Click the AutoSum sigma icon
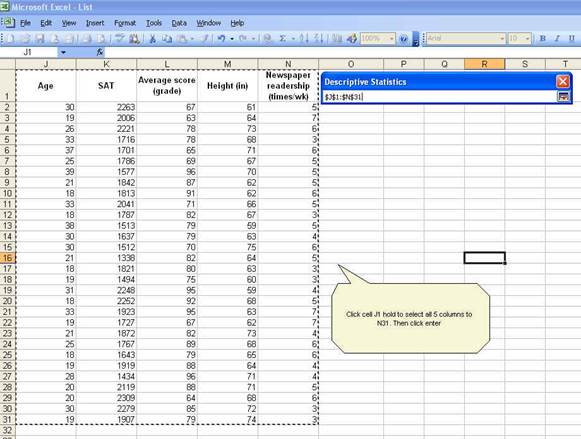 (282, 39)
